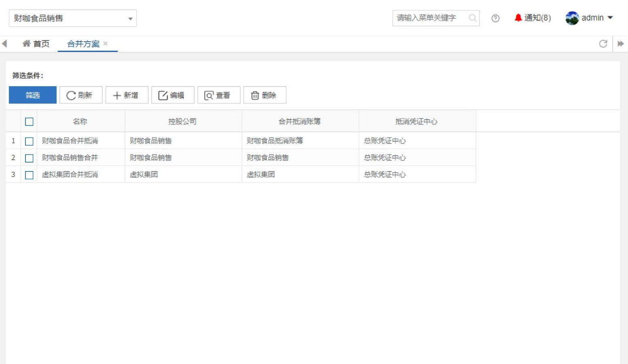The image size is (628, 364).
Task: Click the page reload icon beside tabs
Action: (x=603, y=44)
